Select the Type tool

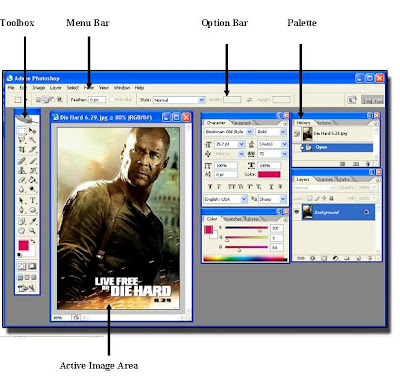[x=32, y=200]
